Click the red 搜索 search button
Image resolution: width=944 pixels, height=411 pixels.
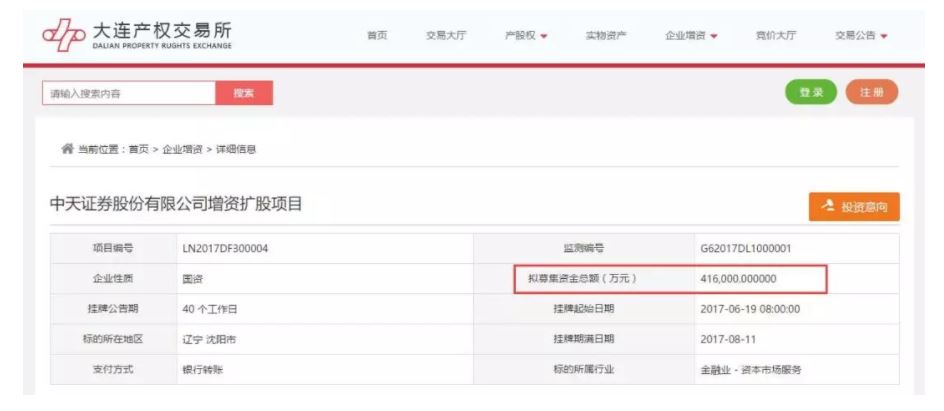[x=244, y=93]
